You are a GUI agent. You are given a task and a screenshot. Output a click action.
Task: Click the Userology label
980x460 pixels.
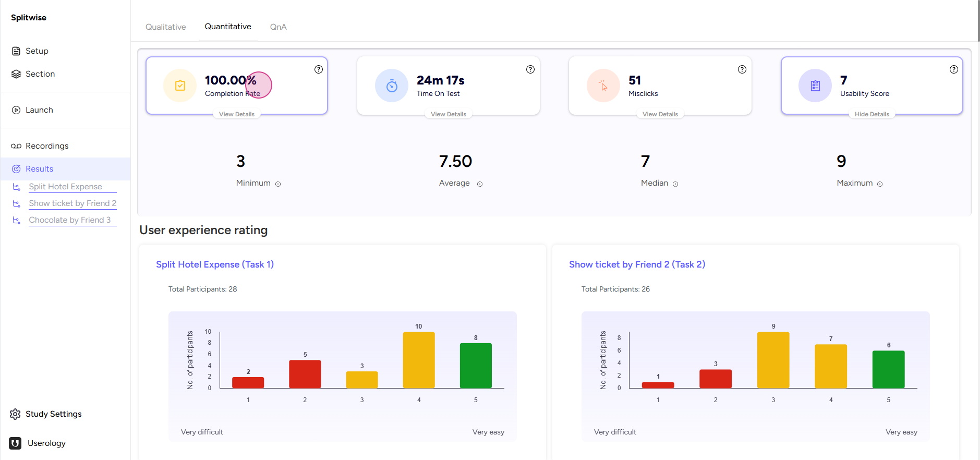click(46, 443)
